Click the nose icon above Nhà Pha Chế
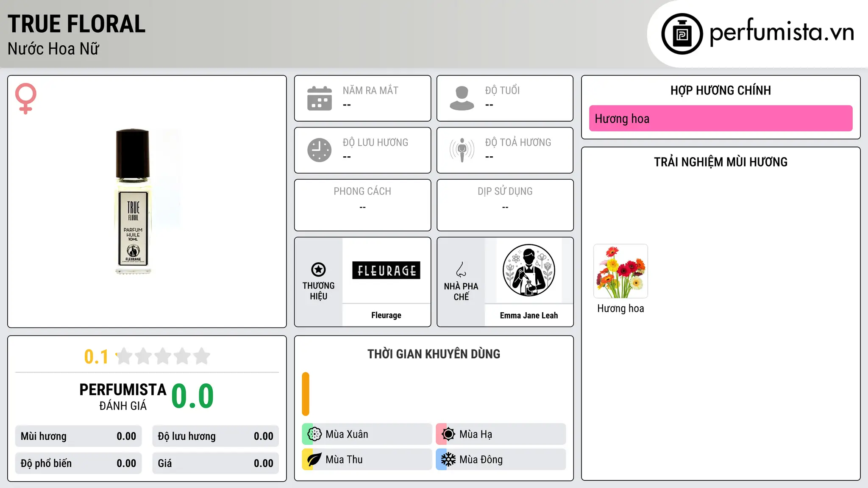Viewport: 868px width, 488px height. pos(461,269)
